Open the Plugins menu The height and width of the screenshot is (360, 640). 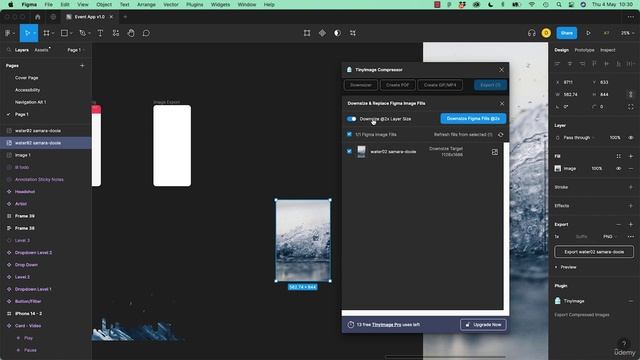tap(194, 4)
